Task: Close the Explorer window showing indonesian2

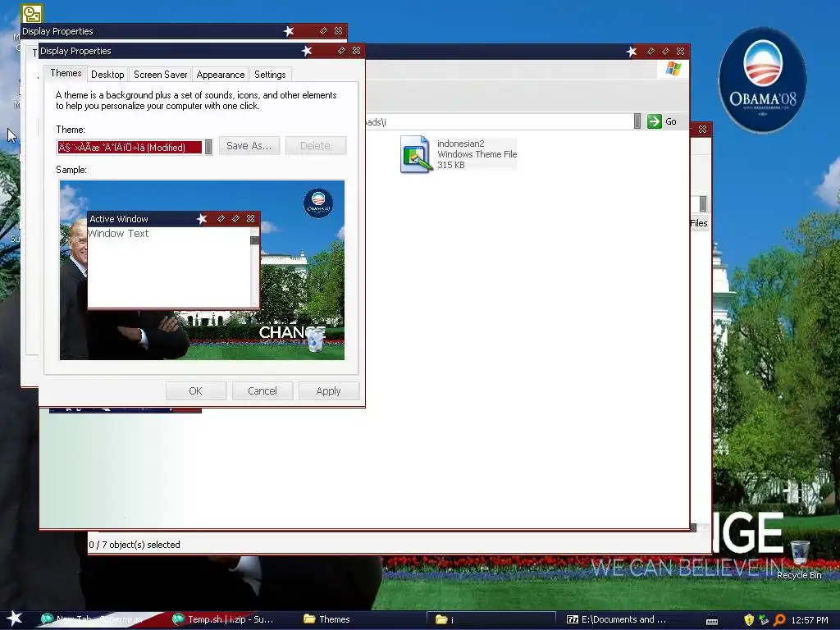Action: (680, 51)
